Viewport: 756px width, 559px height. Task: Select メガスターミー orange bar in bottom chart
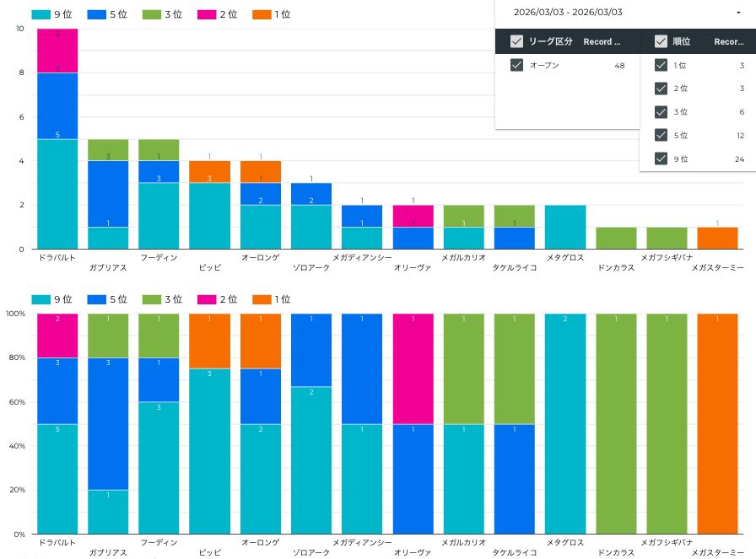point(717,423)
